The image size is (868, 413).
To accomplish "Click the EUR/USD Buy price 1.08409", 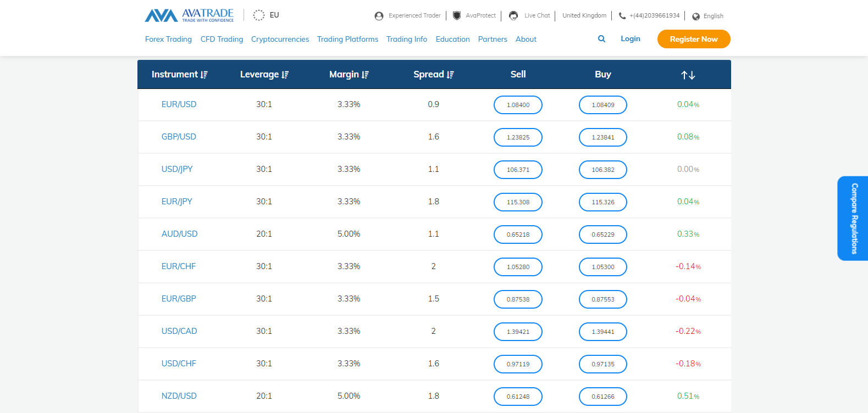I will click(x=603, y=105).
